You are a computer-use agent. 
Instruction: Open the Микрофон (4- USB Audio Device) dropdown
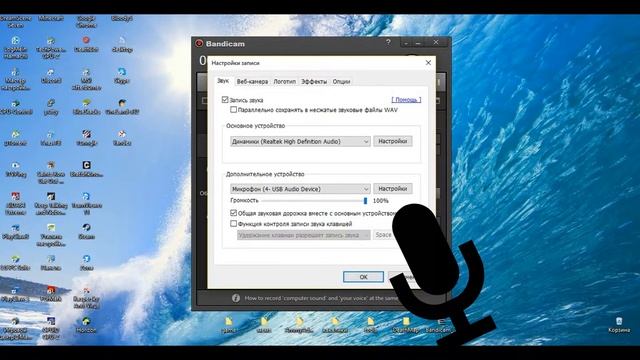click(300, 189)
